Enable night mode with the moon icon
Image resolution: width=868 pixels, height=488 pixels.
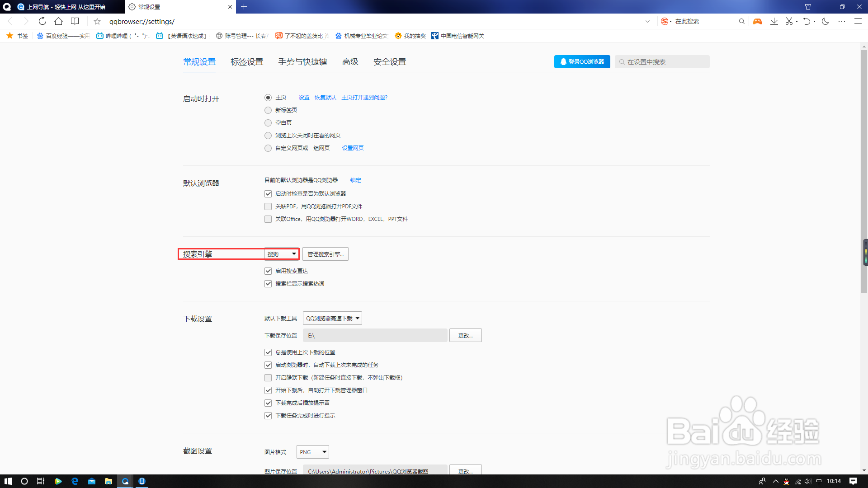(826, 21)
